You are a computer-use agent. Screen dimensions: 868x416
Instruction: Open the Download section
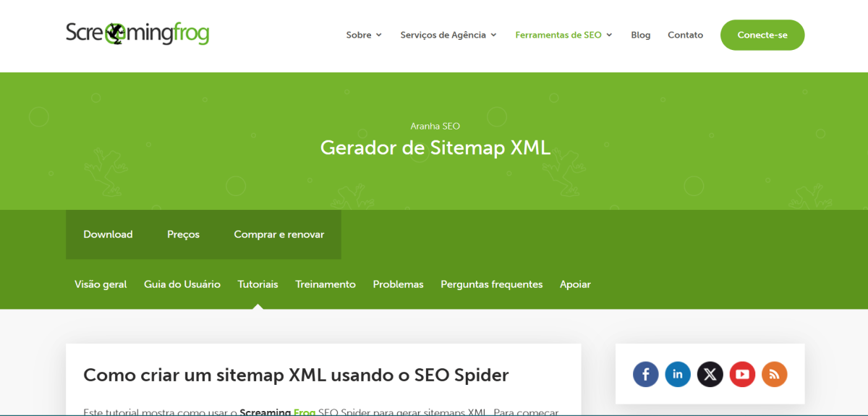(x=108, y=234)
